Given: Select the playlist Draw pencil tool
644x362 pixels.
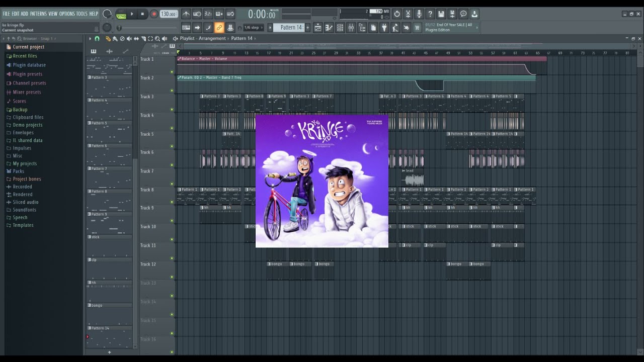Looking at the screenshot, I should coord(108,39).
